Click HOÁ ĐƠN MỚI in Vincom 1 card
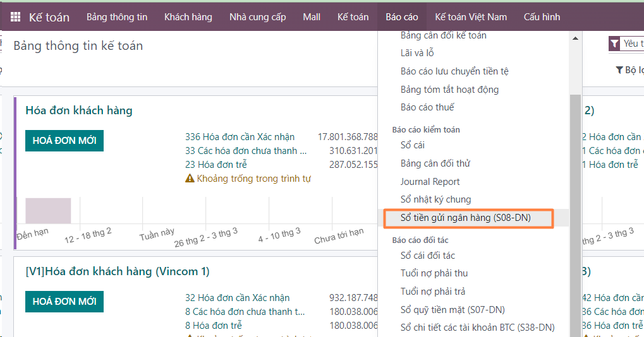This screenshot has height=337, width=644. click(x=64, y=301)
